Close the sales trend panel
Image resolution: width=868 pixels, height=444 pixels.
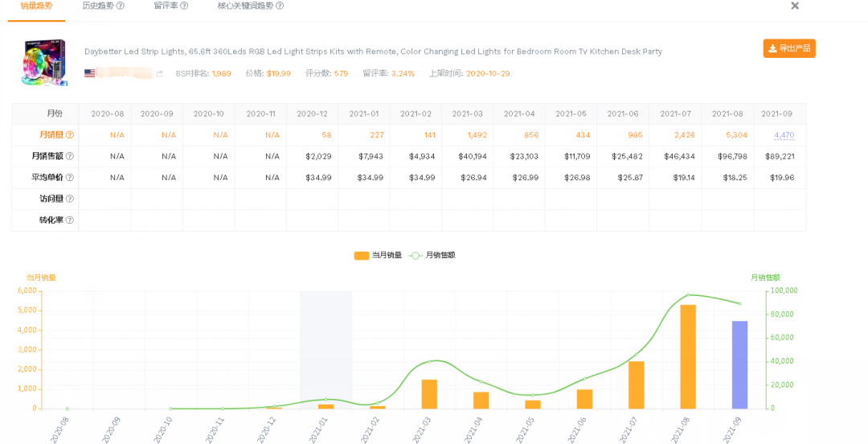click(x=795, y=6)
